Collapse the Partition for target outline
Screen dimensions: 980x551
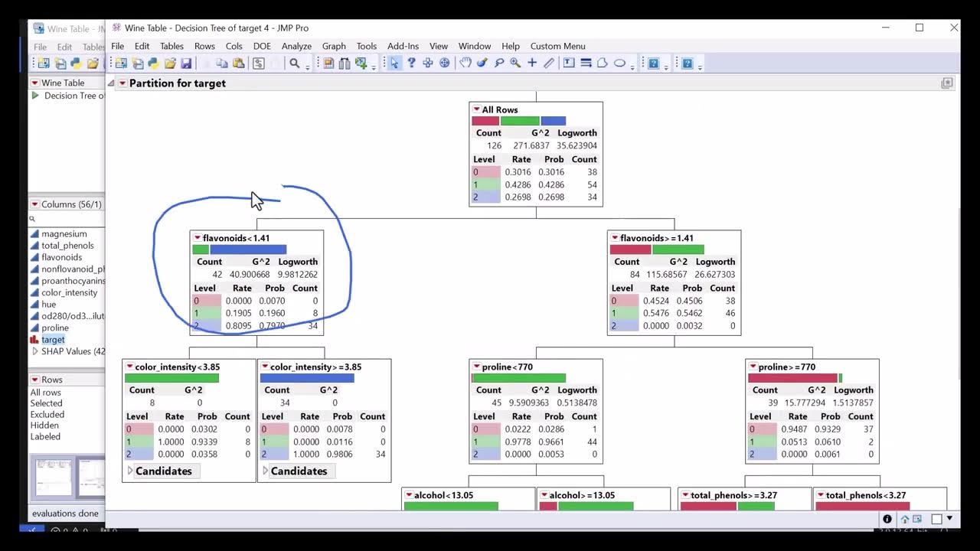(111, 83)
